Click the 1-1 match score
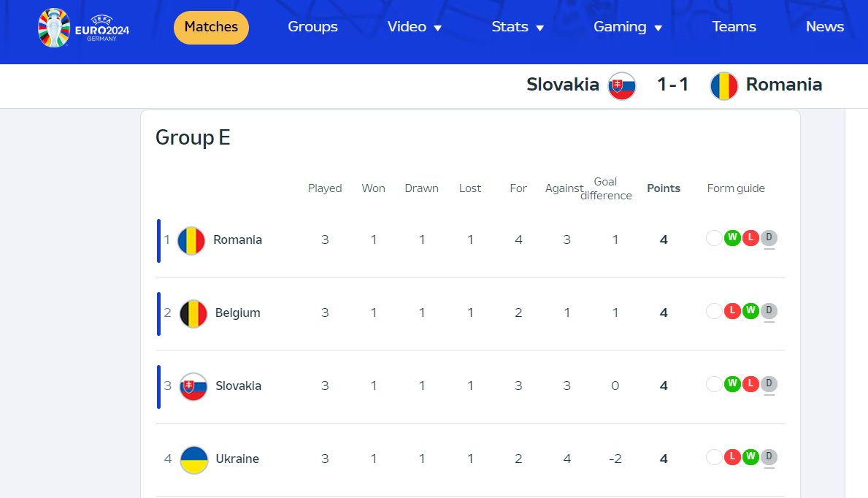This screenshot has height=498, width=868. pos(672,84)
